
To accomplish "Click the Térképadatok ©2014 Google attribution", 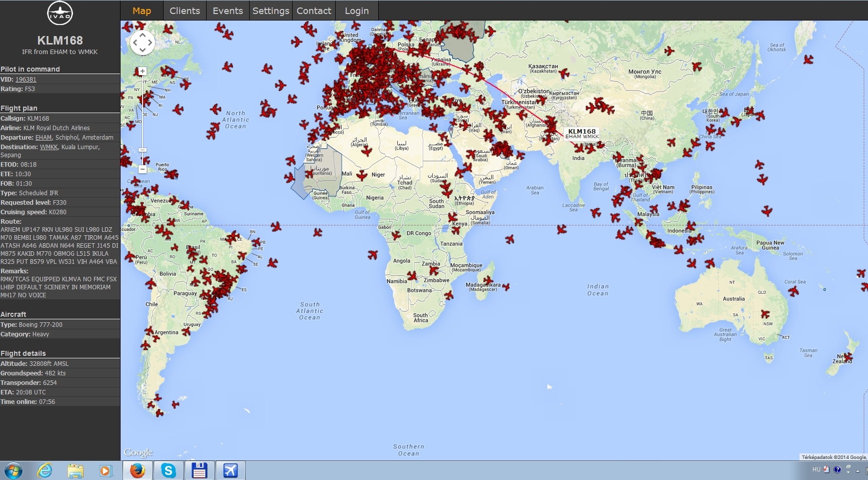I will pyautogui.click(x=833, y=457).
